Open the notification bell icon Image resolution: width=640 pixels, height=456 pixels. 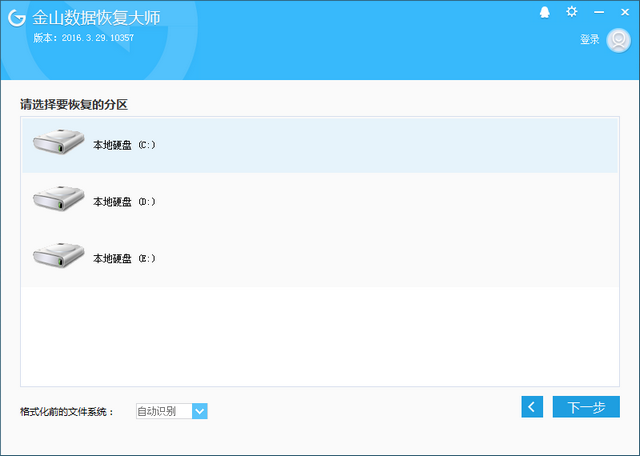click(544, 12)
